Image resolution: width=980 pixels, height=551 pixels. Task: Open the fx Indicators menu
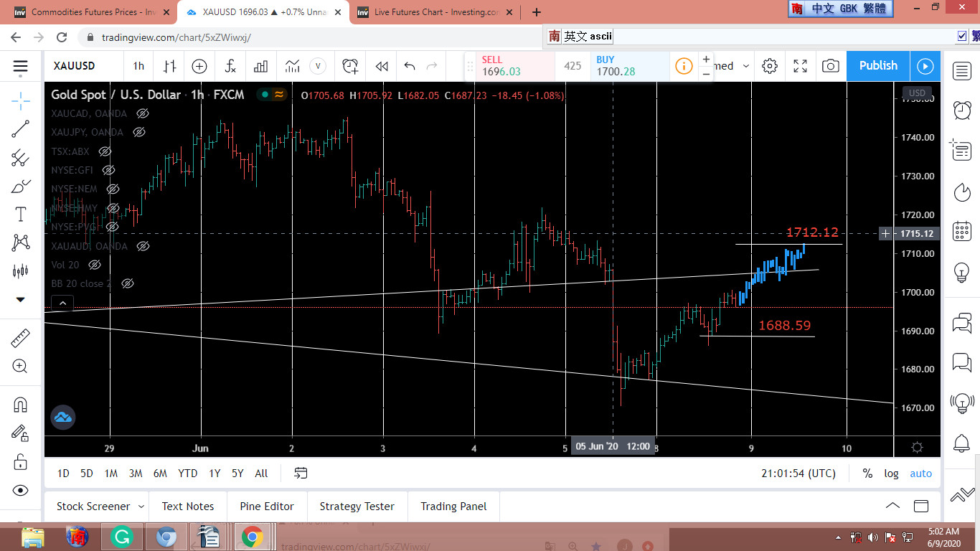(x=230, y=66)
